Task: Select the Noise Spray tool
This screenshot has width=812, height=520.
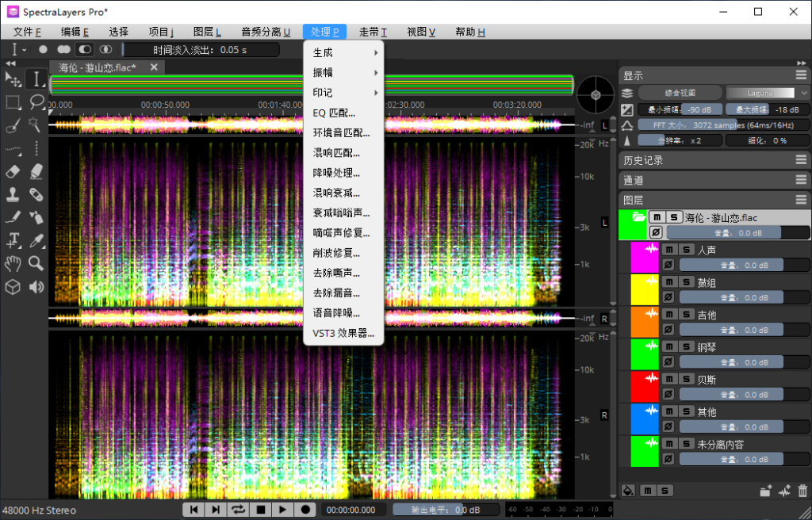Action: coord(36,217)
